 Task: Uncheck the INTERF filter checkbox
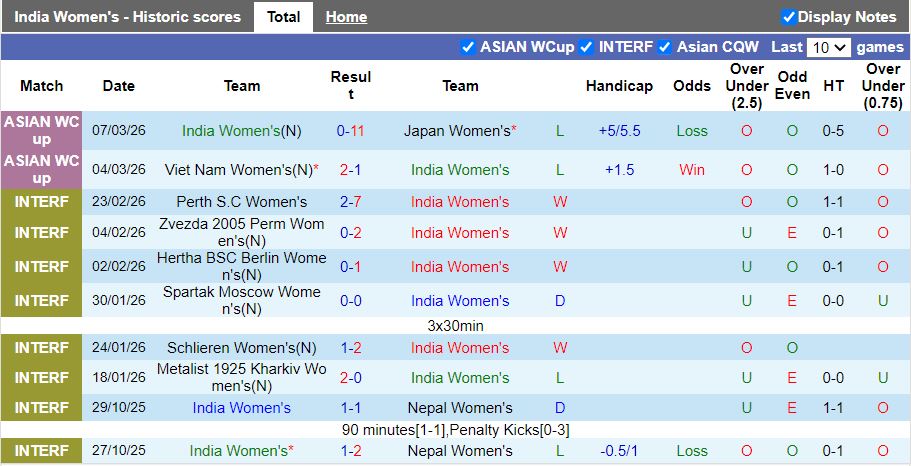pos(586,47)
